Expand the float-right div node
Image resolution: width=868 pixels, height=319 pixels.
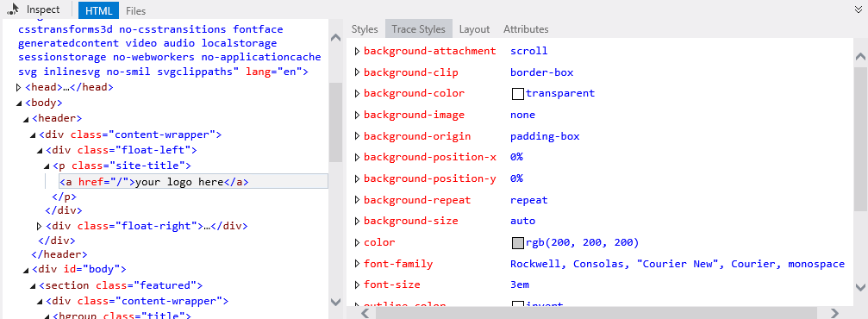click(x=40, y=226)
